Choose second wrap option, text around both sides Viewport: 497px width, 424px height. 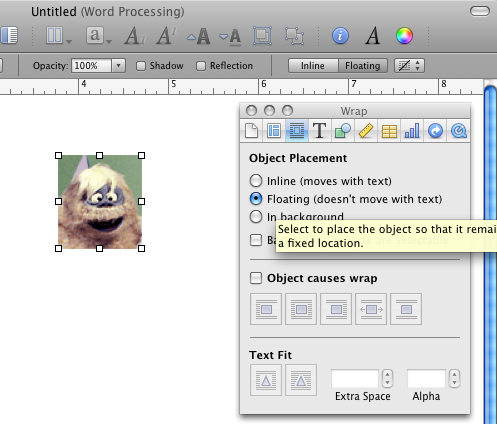(301, 309)
